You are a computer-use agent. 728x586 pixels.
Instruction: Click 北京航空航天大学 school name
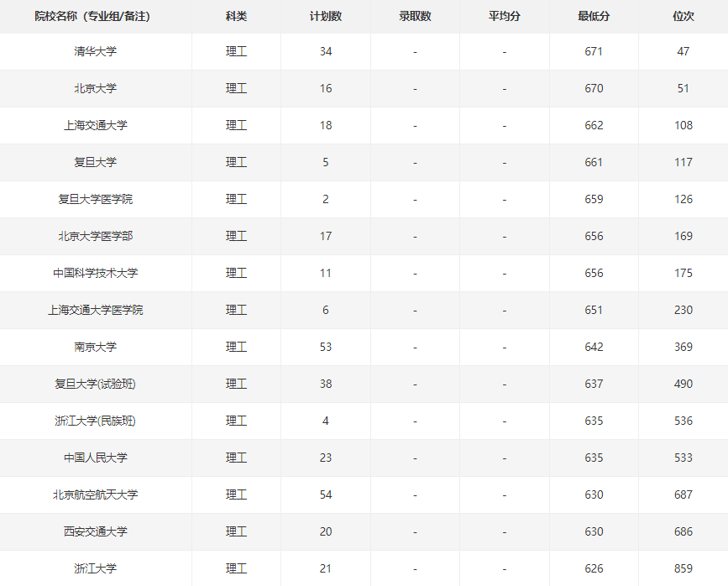pyautogui.click(x=95, y=494)
